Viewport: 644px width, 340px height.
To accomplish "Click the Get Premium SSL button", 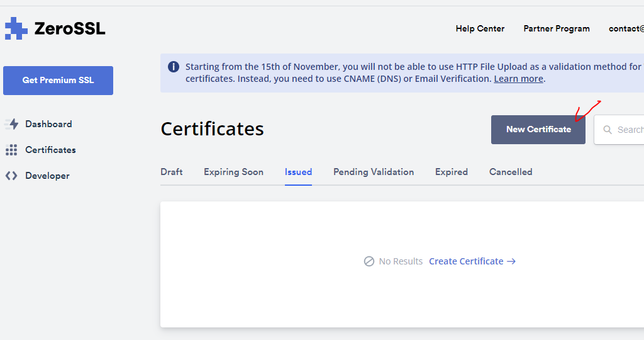I will [x=58, y=81].
